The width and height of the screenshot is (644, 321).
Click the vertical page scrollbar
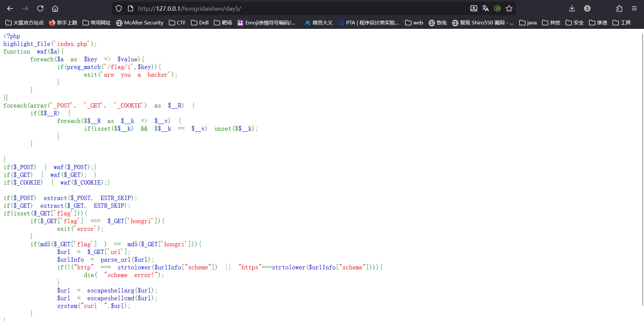[x=642, y=168]
